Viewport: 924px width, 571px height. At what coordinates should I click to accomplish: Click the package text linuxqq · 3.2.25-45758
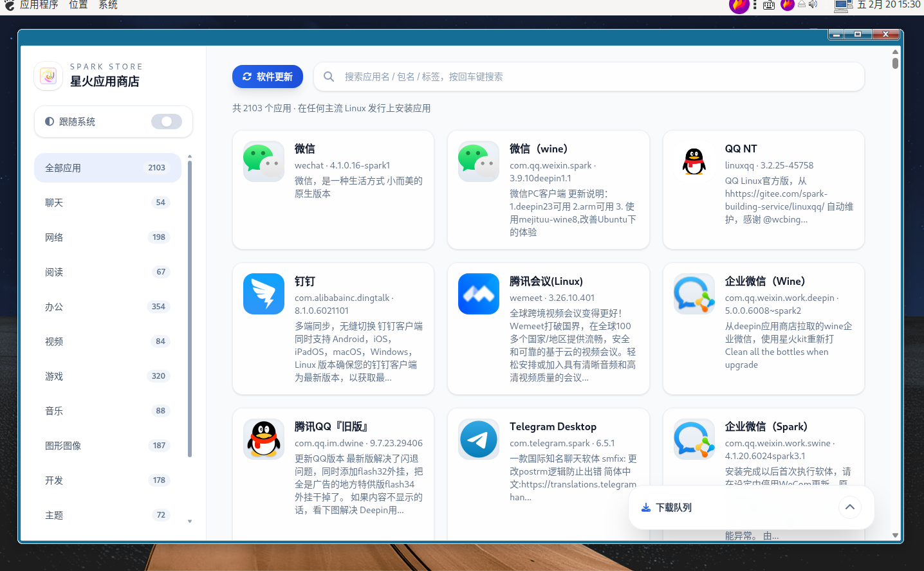click(769, 165)
